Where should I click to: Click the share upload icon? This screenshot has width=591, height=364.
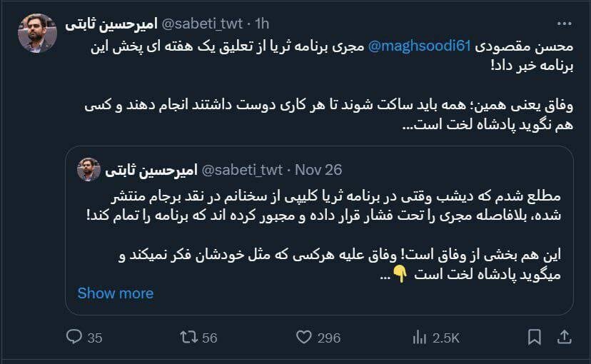point(564,337)
